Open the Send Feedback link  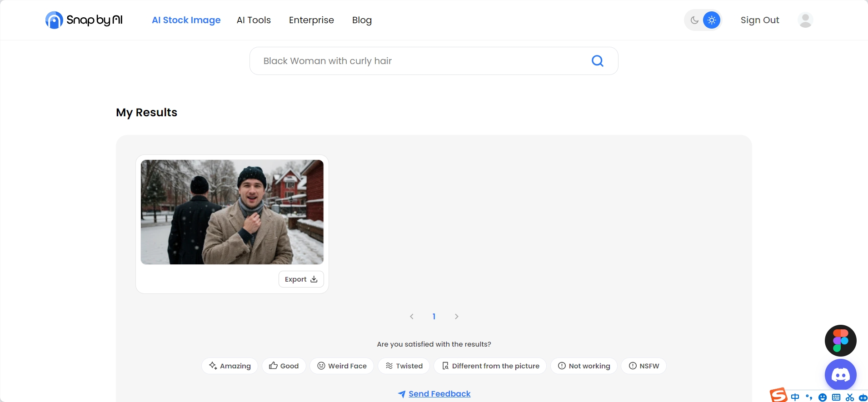[434, 394]
